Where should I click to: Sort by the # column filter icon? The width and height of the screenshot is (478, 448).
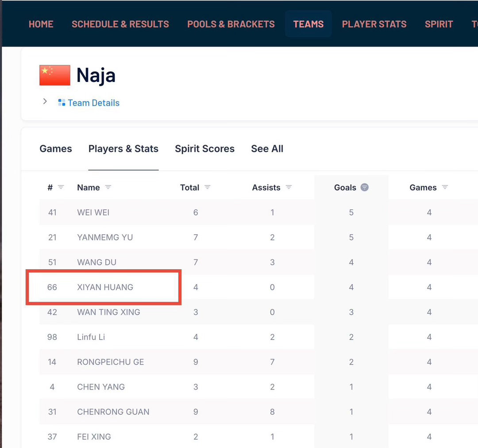coord(61,187)
